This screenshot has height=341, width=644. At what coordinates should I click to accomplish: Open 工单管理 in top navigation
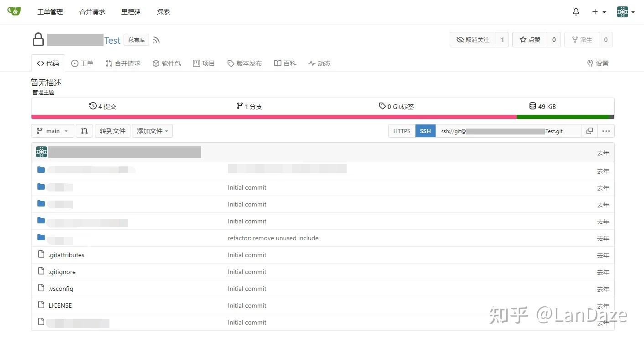pos(50,12)
